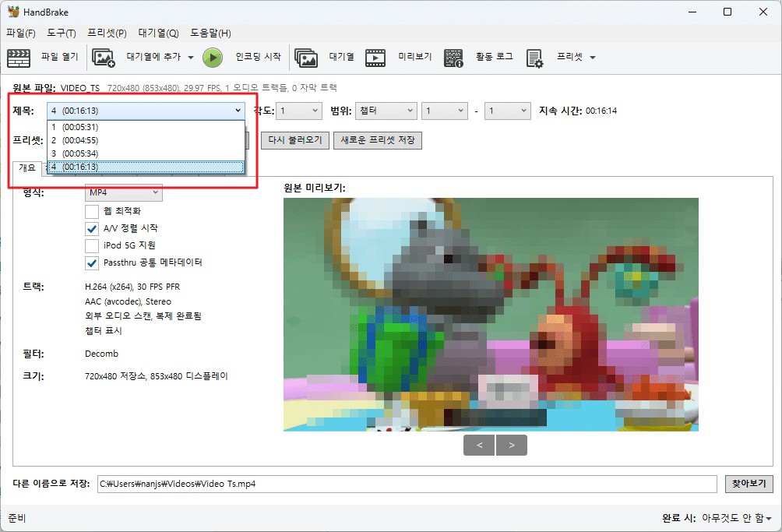Open the 대기열(Q) menu
This screenshot has height=532, width=782.
158,33
